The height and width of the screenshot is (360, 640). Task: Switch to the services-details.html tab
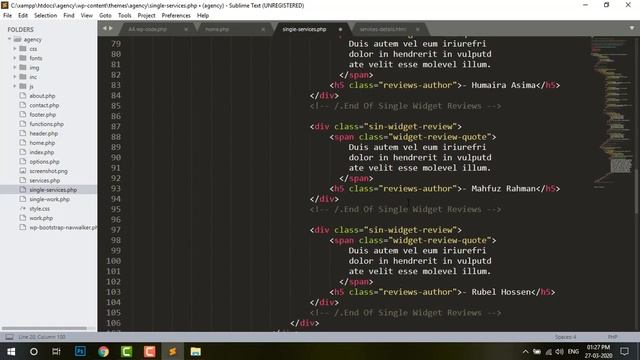[383, 29]
